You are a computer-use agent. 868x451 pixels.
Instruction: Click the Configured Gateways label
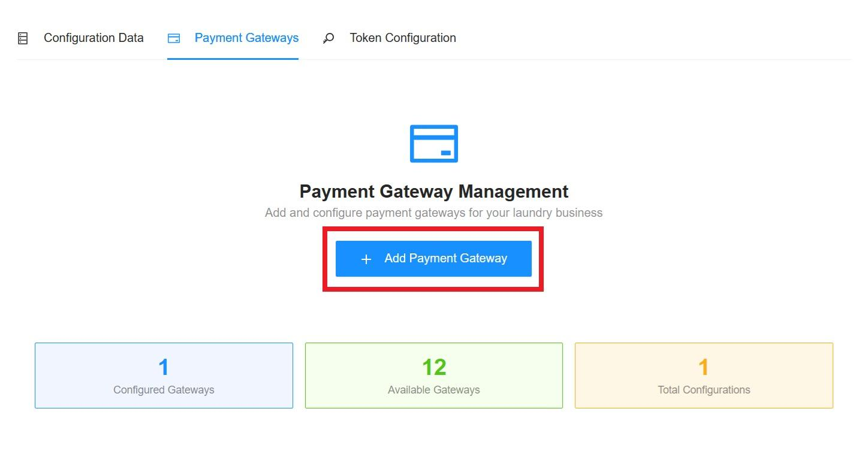click(x=164, y=390)
